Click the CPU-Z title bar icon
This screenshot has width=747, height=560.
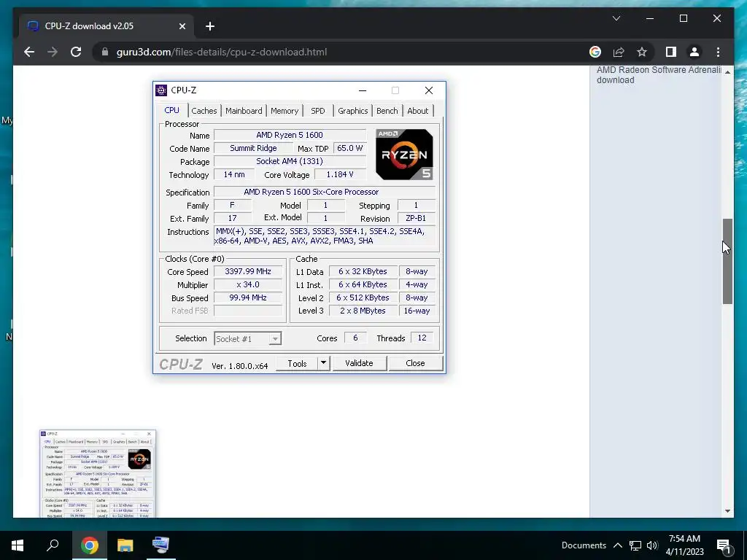[x=161, y=90]
